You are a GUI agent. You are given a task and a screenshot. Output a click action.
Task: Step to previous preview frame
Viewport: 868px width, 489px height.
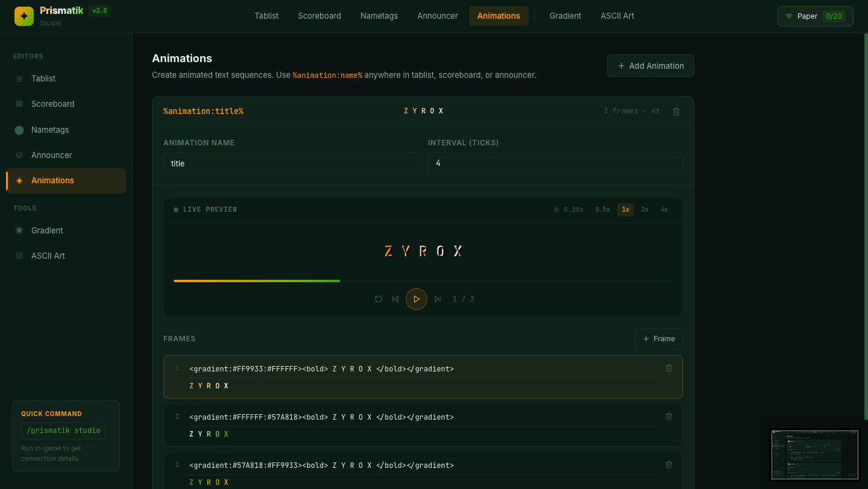(x=395, y=299)
